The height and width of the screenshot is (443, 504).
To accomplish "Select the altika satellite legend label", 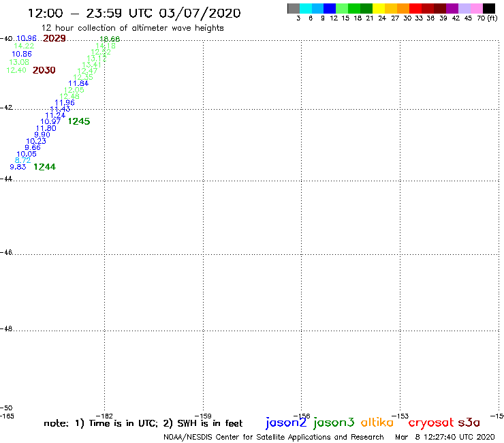I will click(x=377, y=423).
